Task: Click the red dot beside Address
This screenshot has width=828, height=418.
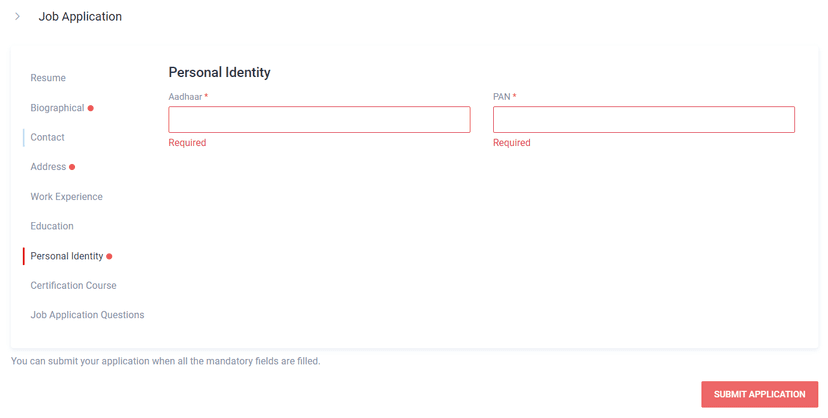Action: pyautogui.click(x=73, y=167)
